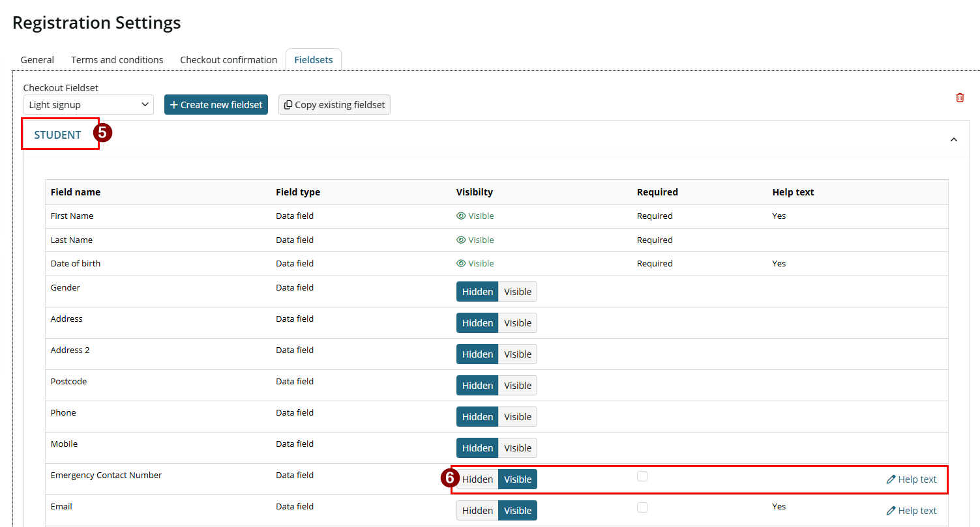Click pencil icon in Emergency Contact Number row
Screen dimensions: 980x527
click(x=891, y=479)
